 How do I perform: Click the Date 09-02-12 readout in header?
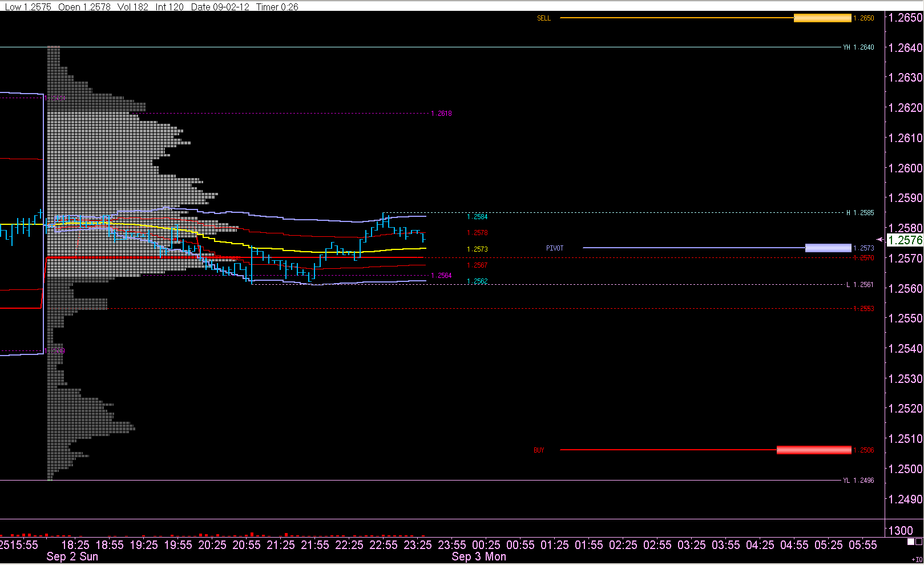[220, 7]
